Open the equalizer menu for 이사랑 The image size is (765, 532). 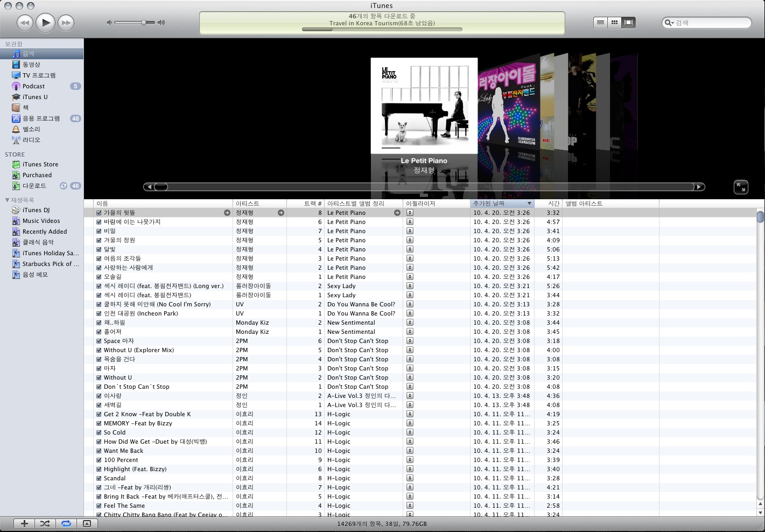(x=410, y=396)
